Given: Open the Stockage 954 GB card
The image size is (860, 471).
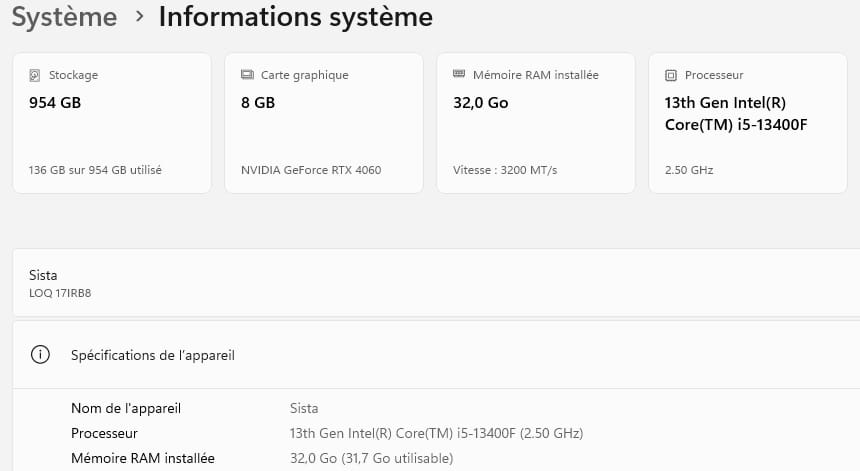Looking at the screenshot, I should point(111,122).
